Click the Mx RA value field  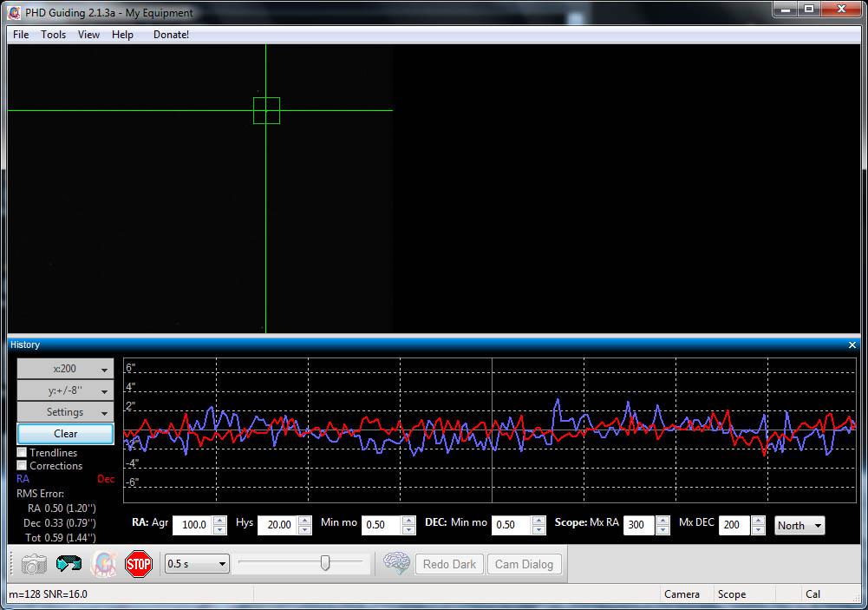(641, 525)
